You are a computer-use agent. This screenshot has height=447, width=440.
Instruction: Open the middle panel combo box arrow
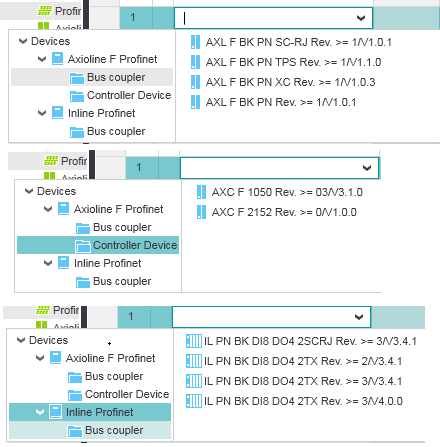[367, 168]
